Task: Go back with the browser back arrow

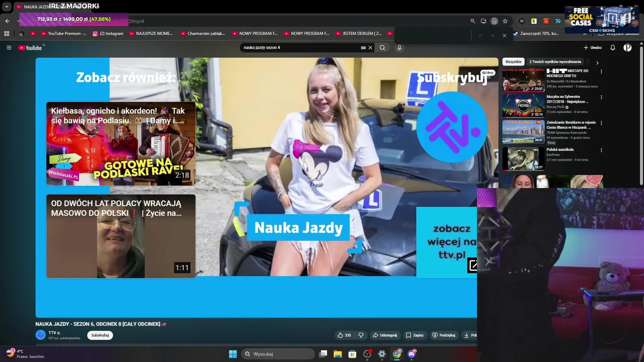Action: click(x=7, y=21)
